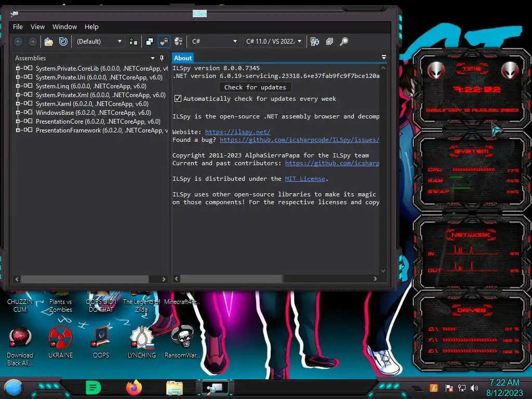Click the Back navigation arrow in ILSpy toolbar
The height and width of the screenshot is (399, 532).
click(18, 42)
